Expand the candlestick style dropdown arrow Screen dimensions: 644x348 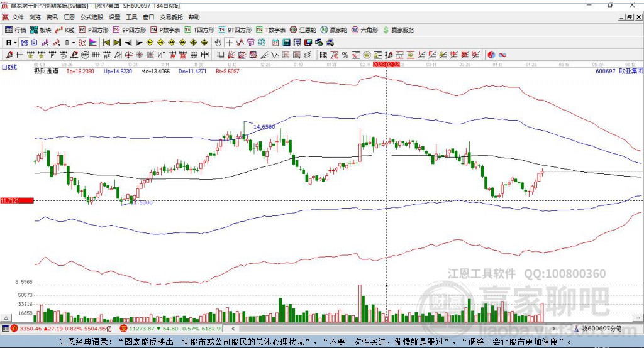pos(74,43)
